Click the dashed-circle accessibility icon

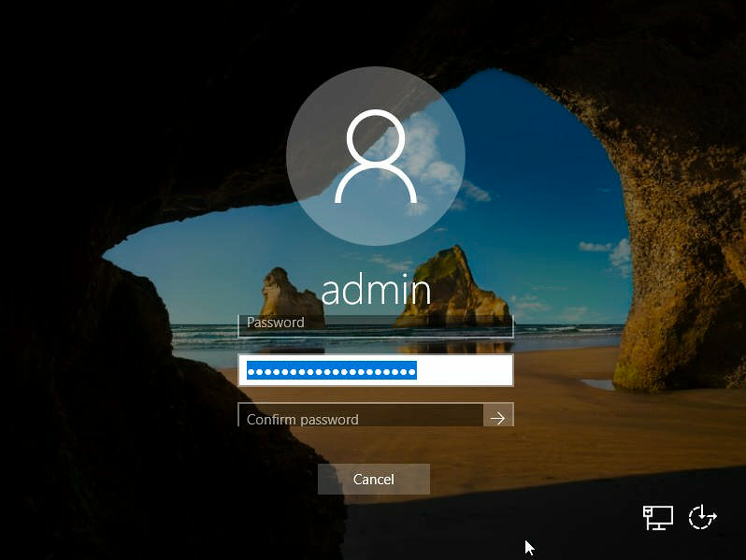click(x=702, y=517)
